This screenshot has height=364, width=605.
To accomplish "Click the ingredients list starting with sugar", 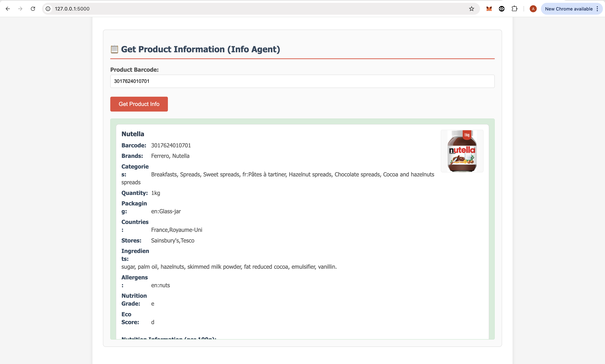I will (x=229, y=267).
